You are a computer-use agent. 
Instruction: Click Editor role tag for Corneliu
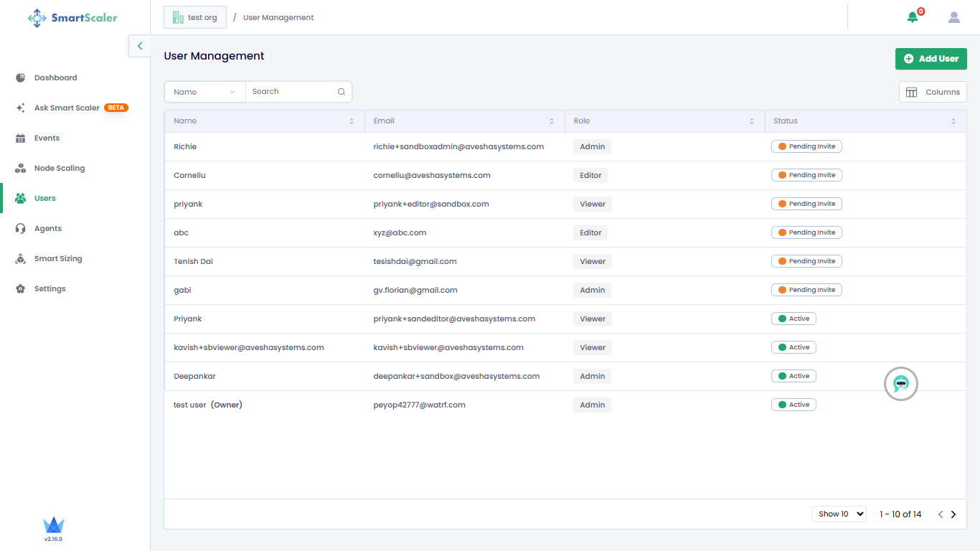(590, 175)
